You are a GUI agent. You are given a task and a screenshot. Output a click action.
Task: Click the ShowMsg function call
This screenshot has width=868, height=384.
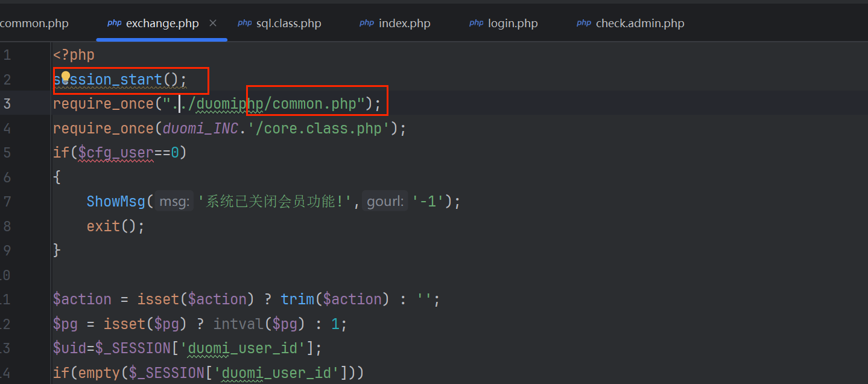pyautogui.click(x=116, y=201)
